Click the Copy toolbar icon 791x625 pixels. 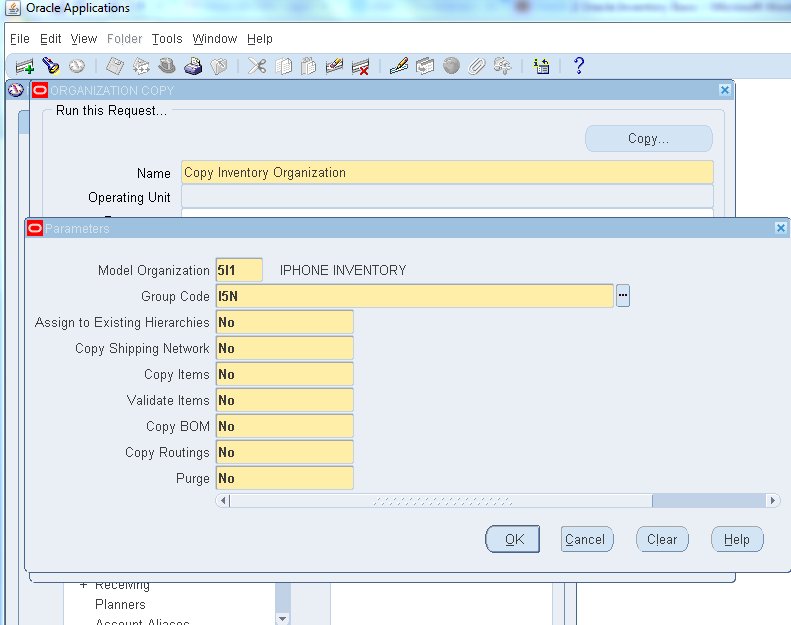click(284, 66)
